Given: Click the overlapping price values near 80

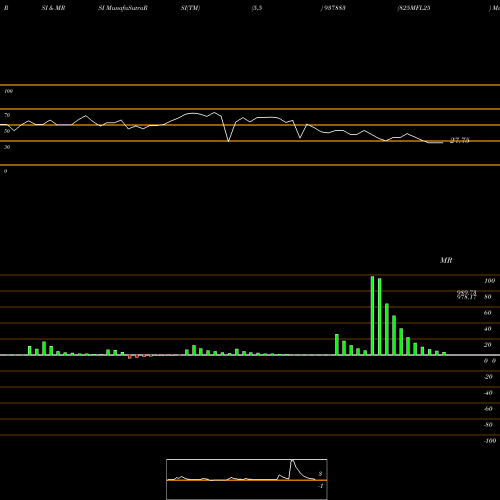Looking at the screenshot, I should [466, 295].
